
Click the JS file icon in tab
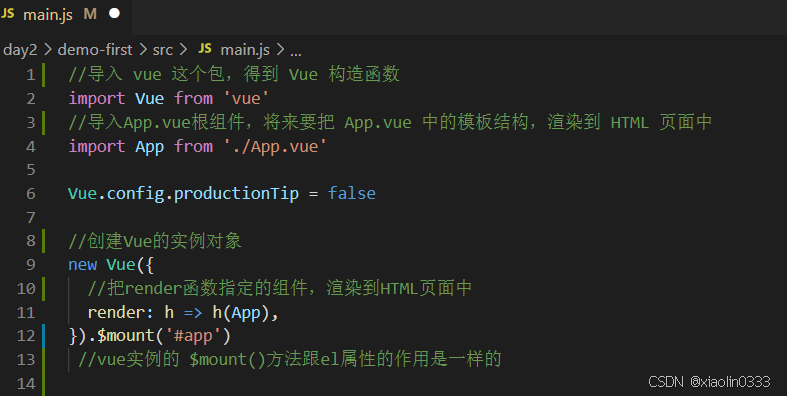pyautogui.click(x=8, y=14)
